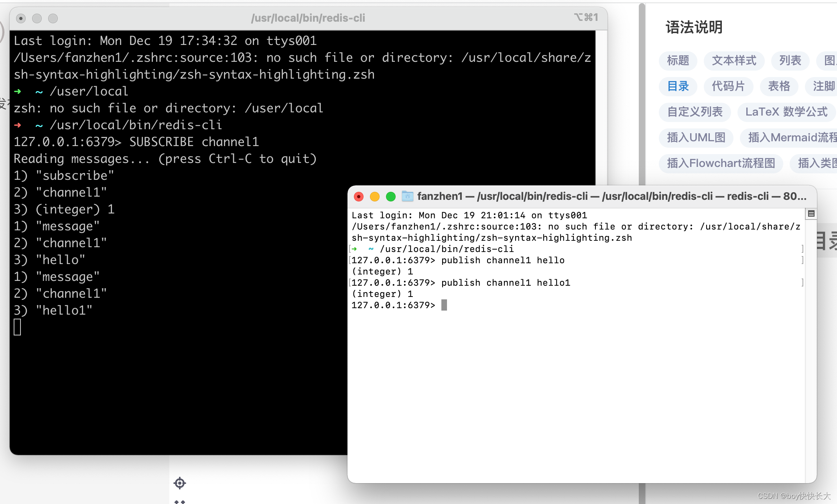837x504 pixels.
Task: Close the background iTerm redis-cli window
Action: click(x=21, y=18)
